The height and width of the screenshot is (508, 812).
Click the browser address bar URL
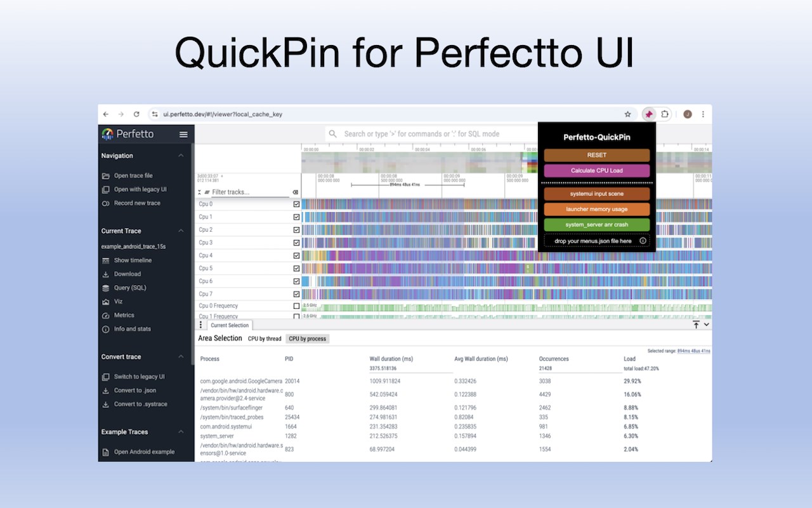(x=223, y=114)
